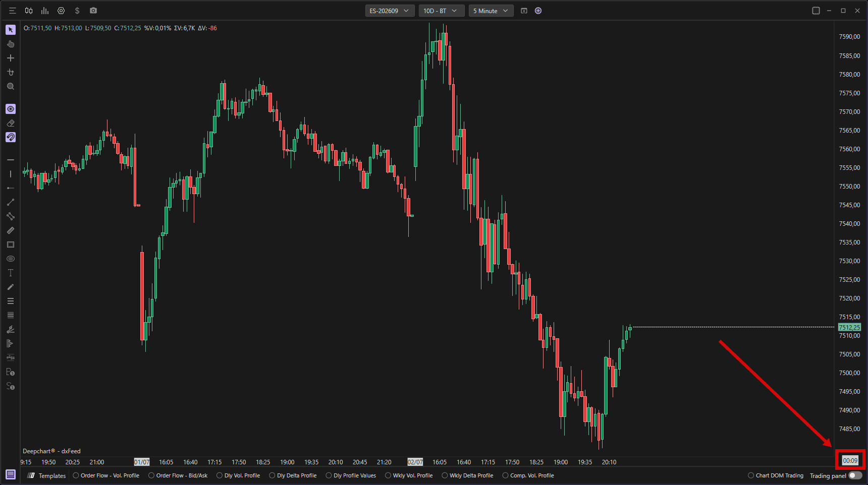Open the Templates menu
Viewport: 868px width, 485px height.
[47, 475]
